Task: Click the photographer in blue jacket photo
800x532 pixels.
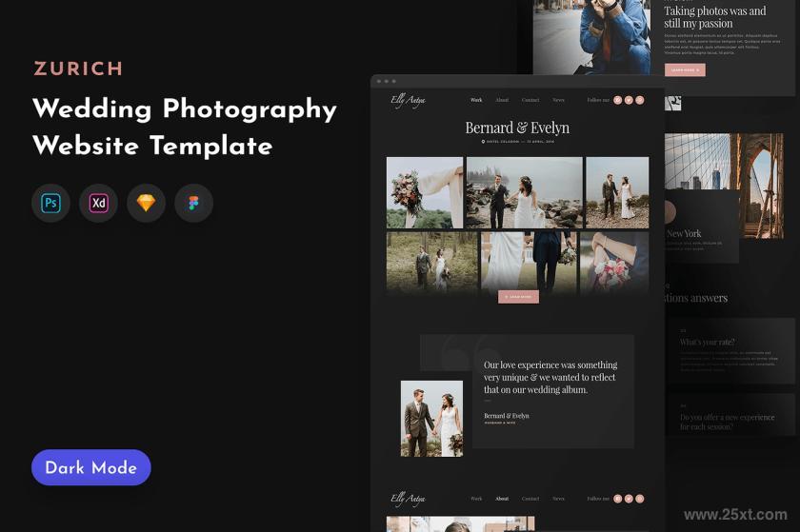Action: tap(591, 37)
